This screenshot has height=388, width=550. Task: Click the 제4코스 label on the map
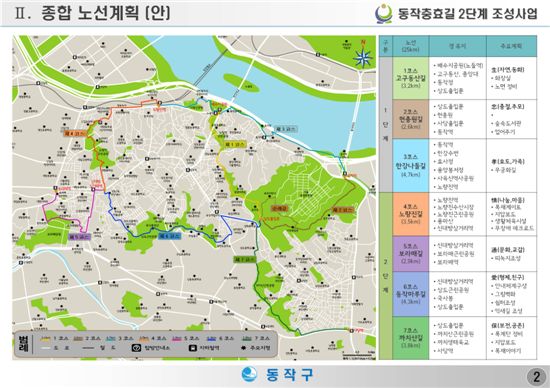click(x=75, y=133)
